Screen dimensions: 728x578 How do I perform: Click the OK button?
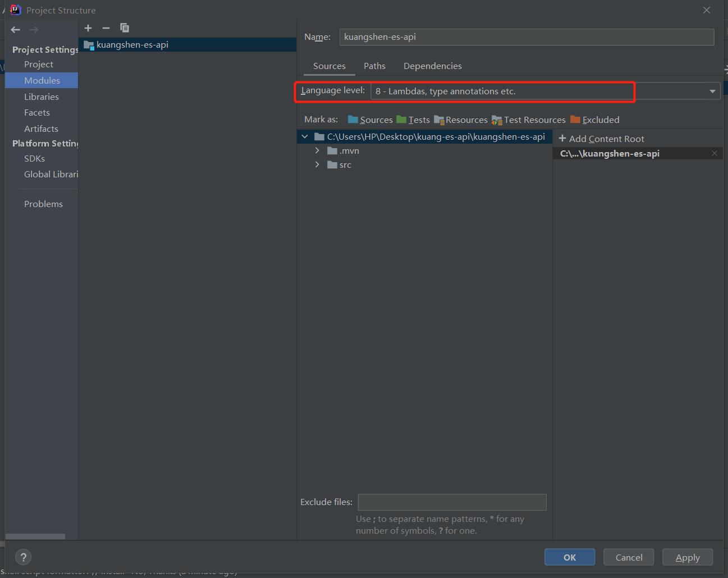coord(570,557)
